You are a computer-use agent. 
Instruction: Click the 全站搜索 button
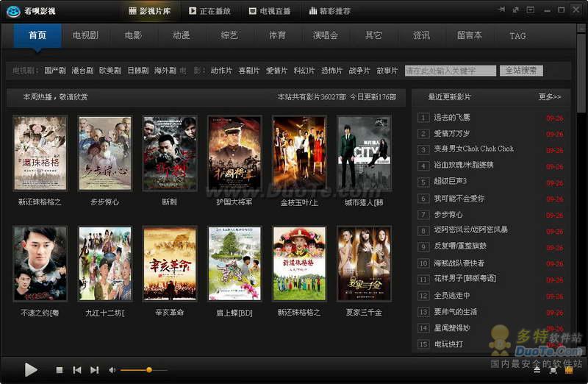[x=521, y=71]
